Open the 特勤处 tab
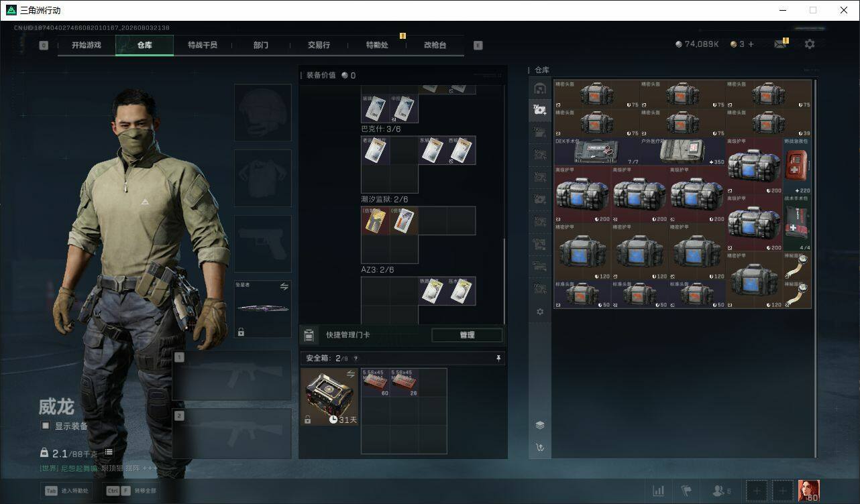Viewport: 860px width, 504px height. [x=376, y=45]
